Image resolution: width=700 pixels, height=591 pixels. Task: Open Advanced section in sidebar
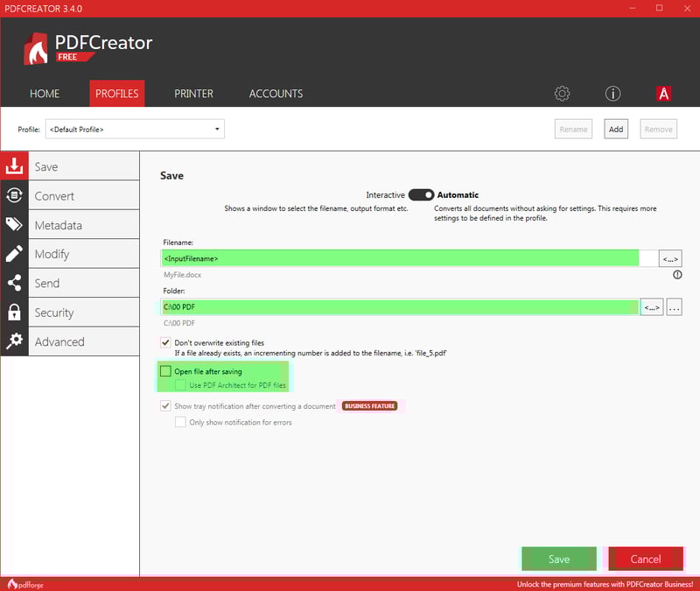tap(84, 341)
